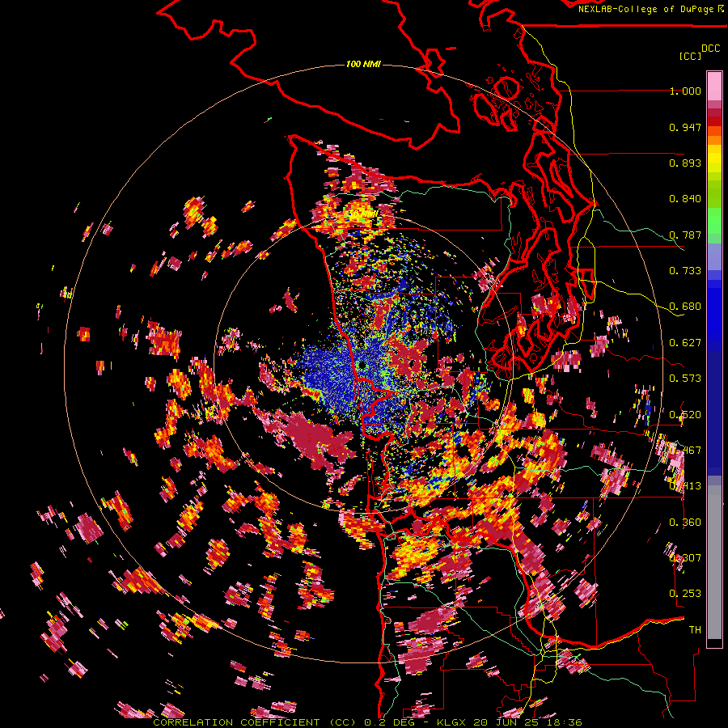Screen dimensions: 728x728
Task: Select the 1.000 legend value
Action: [x=685, y=91]
